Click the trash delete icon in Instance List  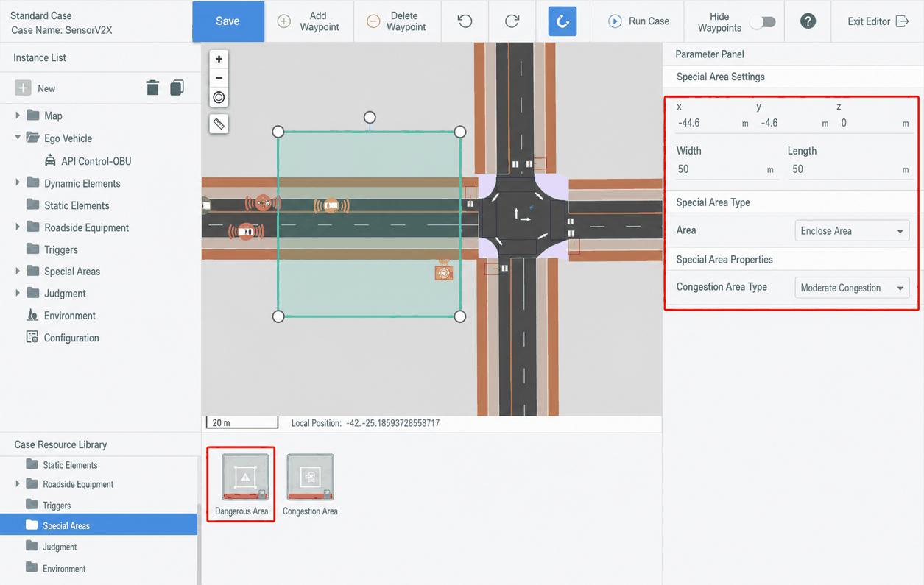point(152,88)
